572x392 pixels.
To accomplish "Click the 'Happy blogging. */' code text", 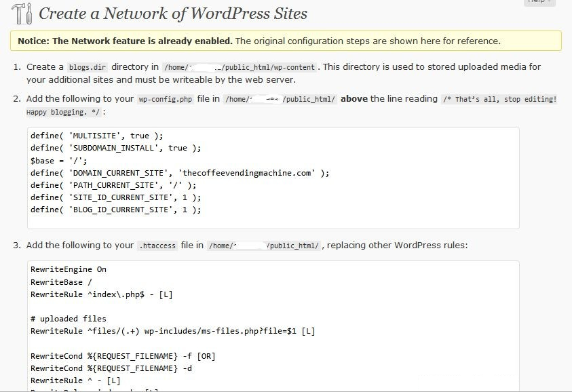I will click(x=62, y=113).
